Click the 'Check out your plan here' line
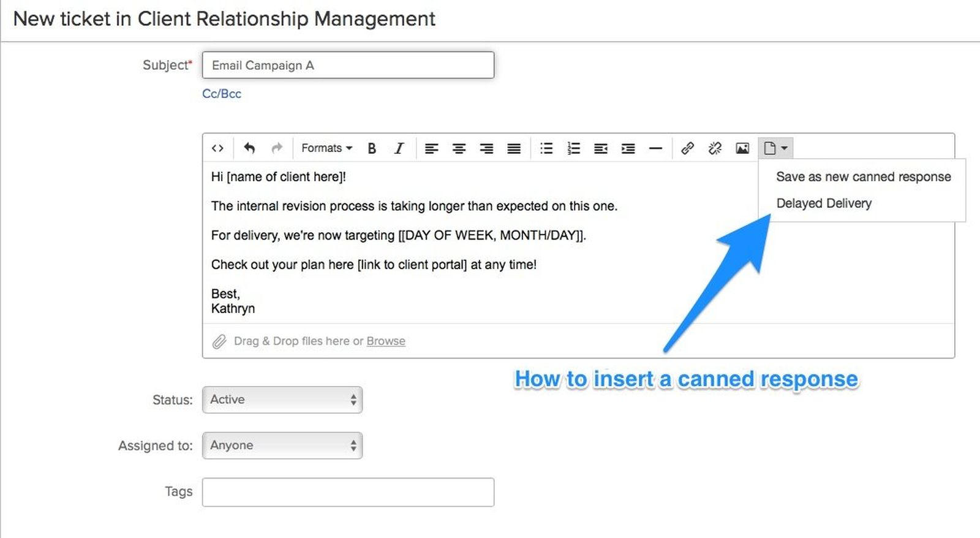This screenshot has width=980, height=538. (x=374, y=265)
